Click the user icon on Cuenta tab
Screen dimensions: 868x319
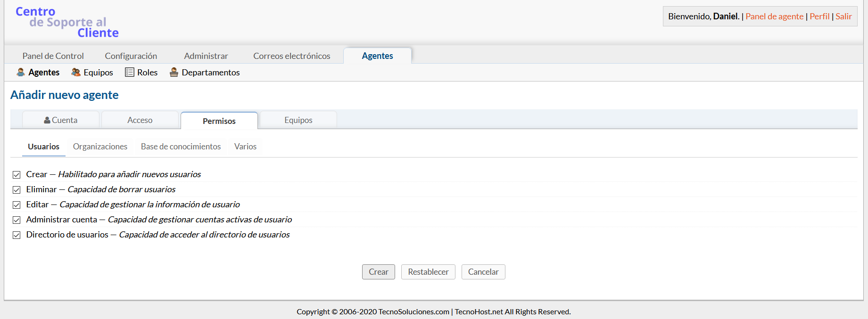click(47, 120)
